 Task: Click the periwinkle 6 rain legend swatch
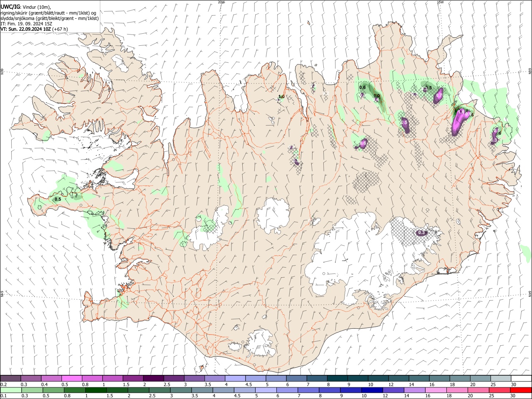[287, 390]
